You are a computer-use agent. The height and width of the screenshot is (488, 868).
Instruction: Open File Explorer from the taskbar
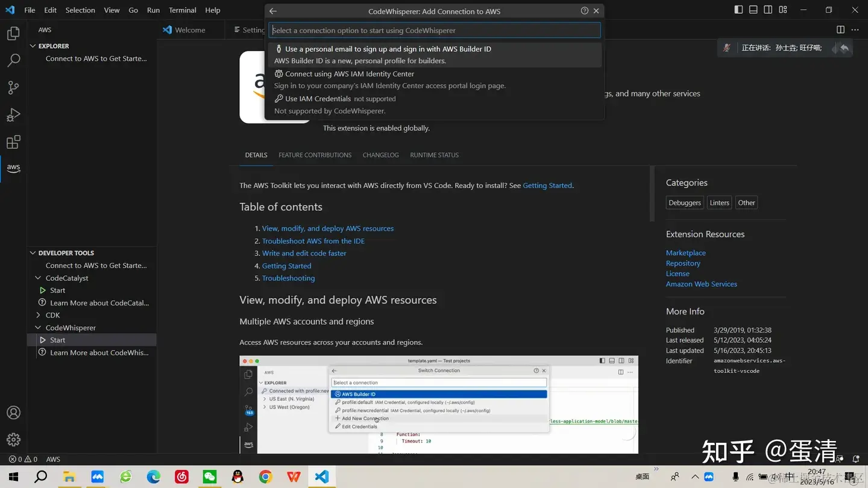pyautogui.click(x=69, y=477)
